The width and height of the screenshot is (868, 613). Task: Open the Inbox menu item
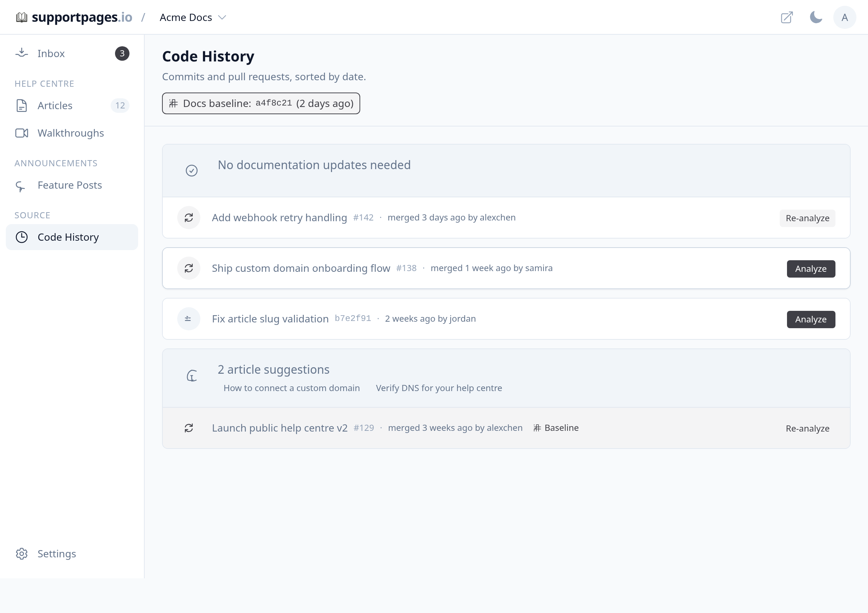pyautogui.click(x=72, y=53)
